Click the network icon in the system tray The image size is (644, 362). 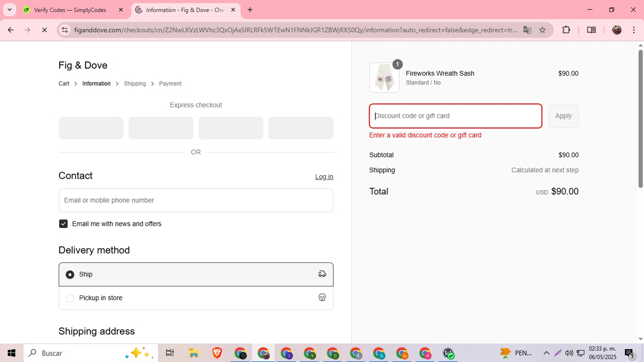pos(580,353)
